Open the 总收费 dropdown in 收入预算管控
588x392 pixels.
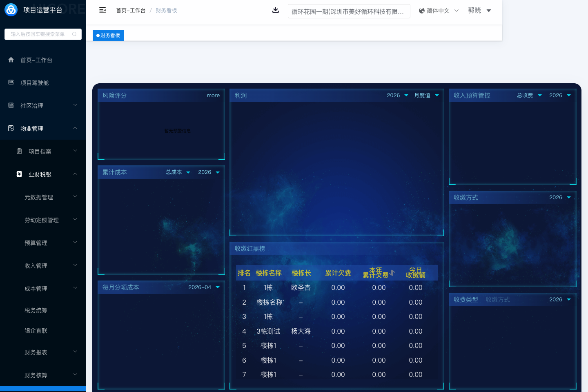coord(529,96)
